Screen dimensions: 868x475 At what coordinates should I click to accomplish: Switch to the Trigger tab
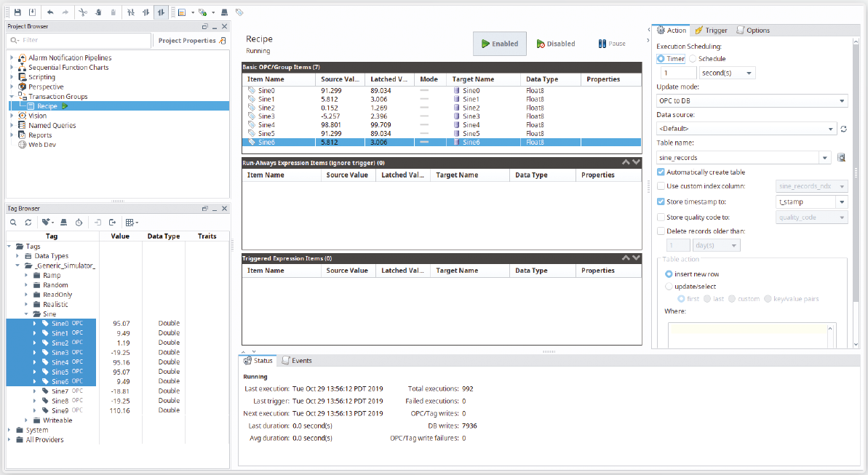711,31
